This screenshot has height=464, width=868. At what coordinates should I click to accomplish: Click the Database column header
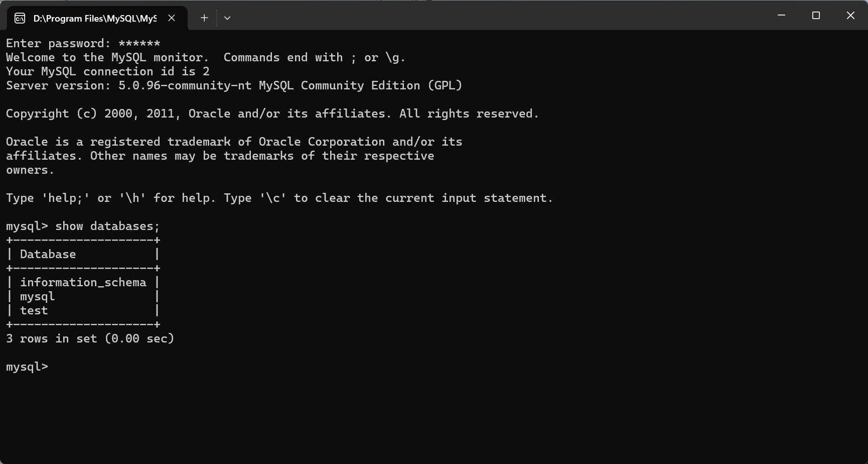[x=48, y=255]
